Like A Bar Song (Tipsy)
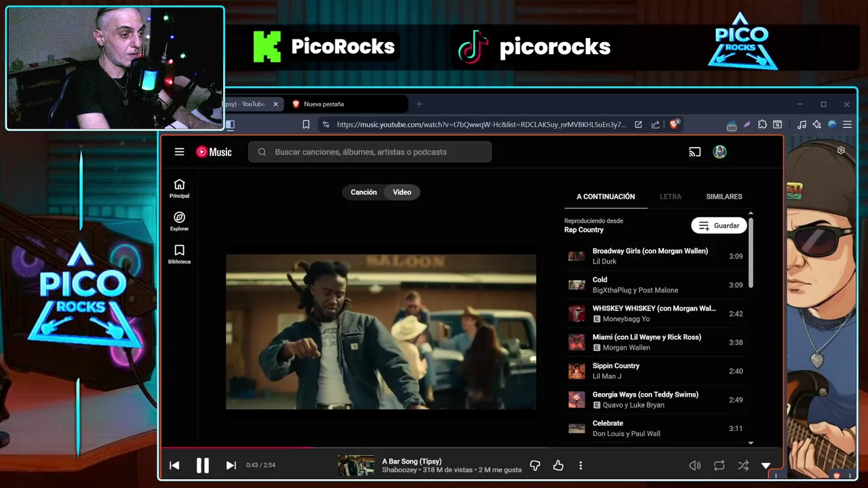This screenshot has height=488, width=868. coord(558,465)
